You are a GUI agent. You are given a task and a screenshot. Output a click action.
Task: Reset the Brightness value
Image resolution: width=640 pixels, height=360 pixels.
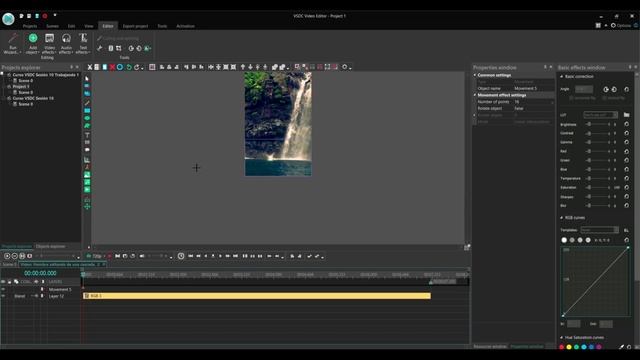point(627,124)
